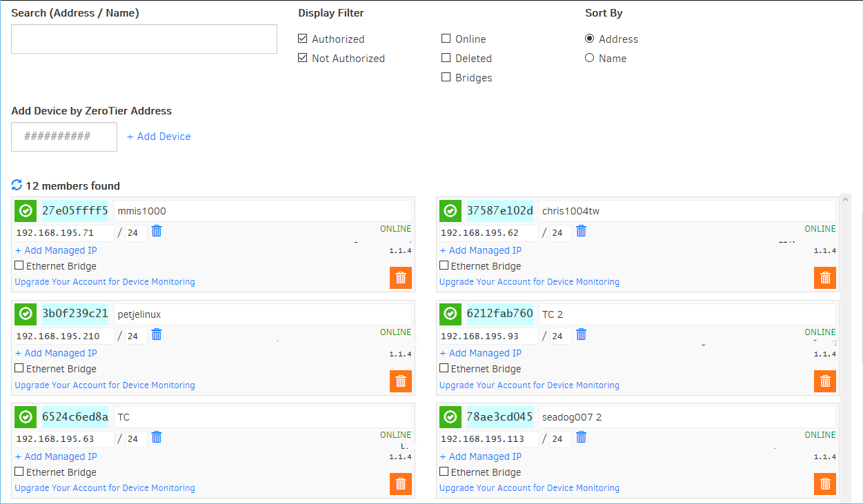Delete the petjelinux member with orange trash button
Screen dimensions: 863x504
(401, 381)
